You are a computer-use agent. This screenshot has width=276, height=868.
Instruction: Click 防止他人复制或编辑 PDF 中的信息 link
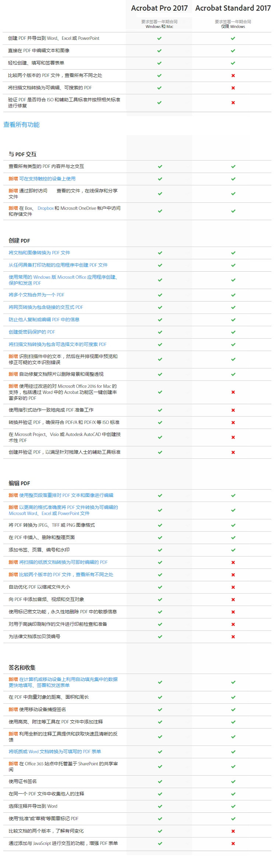(44, 320)
